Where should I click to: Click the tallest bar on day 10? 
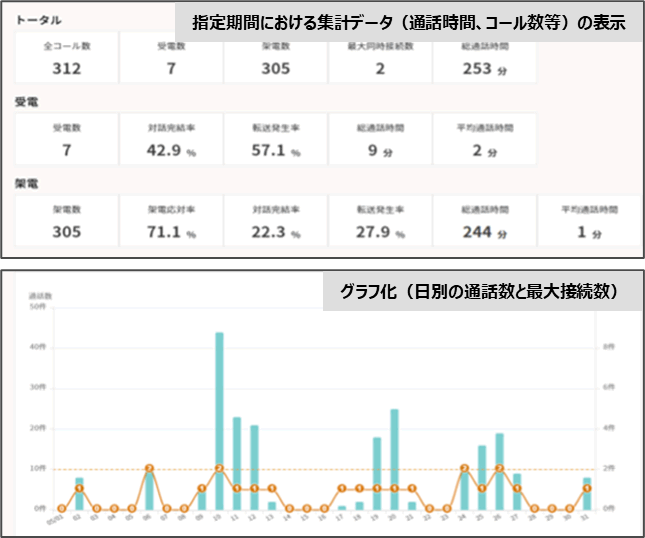tap(219, 420)
